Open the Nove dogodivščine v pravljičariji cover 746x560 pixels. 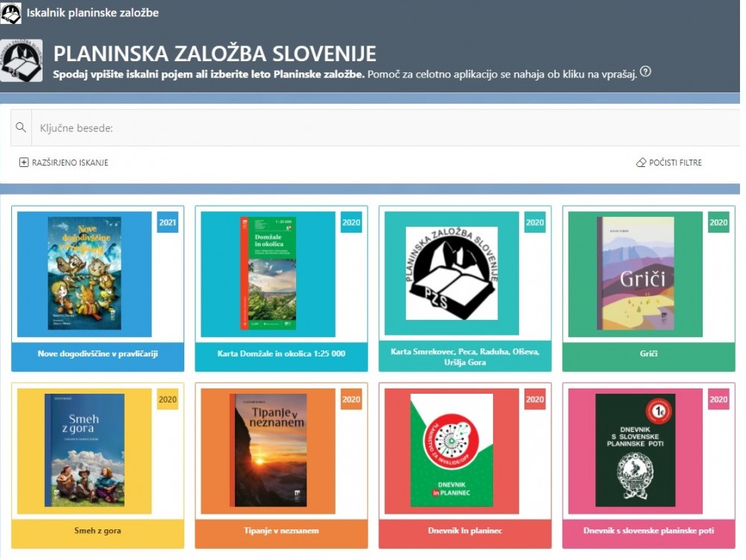point(84,274)
